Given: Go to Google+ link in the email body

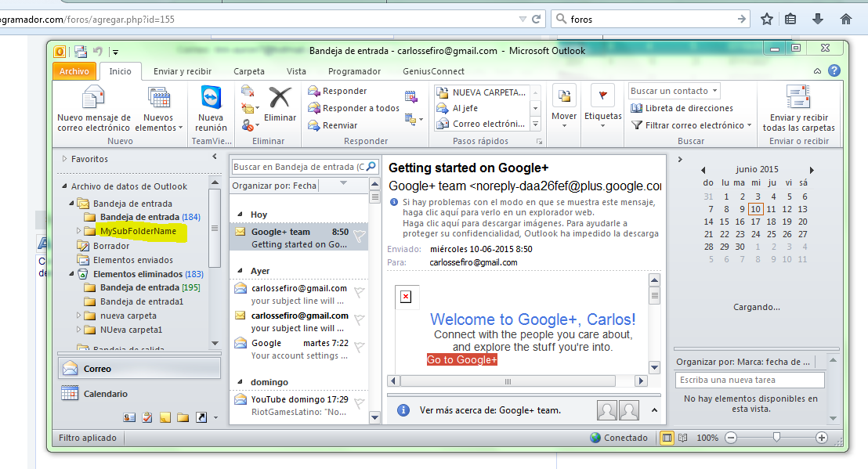Looking at the screenshot, I should [x=461, y=360].
